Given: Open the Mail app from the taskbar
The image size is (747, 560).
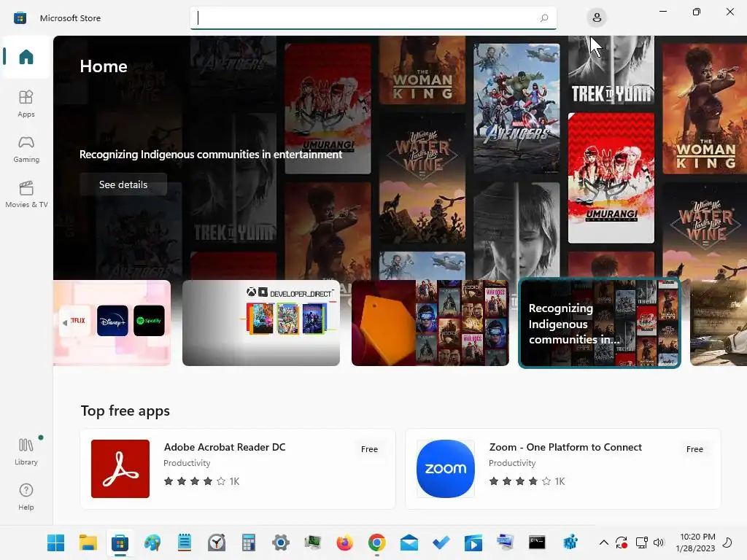Looking at the screenshot, I should coord(409,542).
